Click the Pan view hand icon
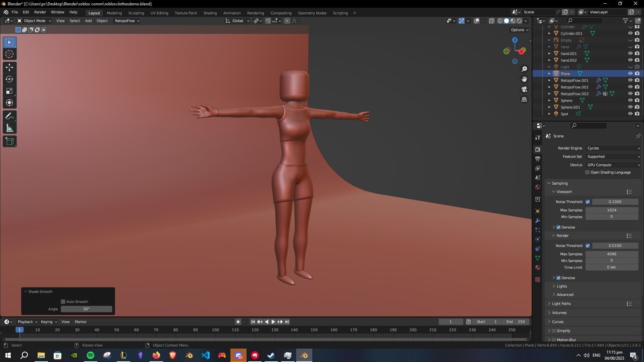Image resolution: width=644 pixels, height=362 pixels. (x=524, y=79)
